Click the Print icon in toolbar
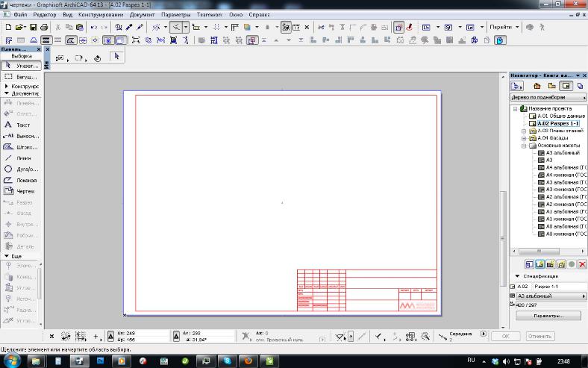This screenshot has height=368, width=588. (x=44, y=27)
